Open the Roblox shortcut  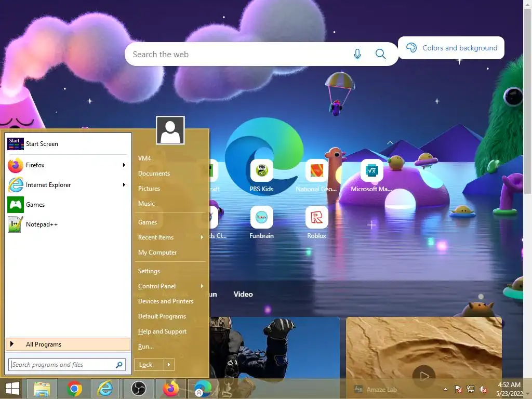click(x=316, y=223)
